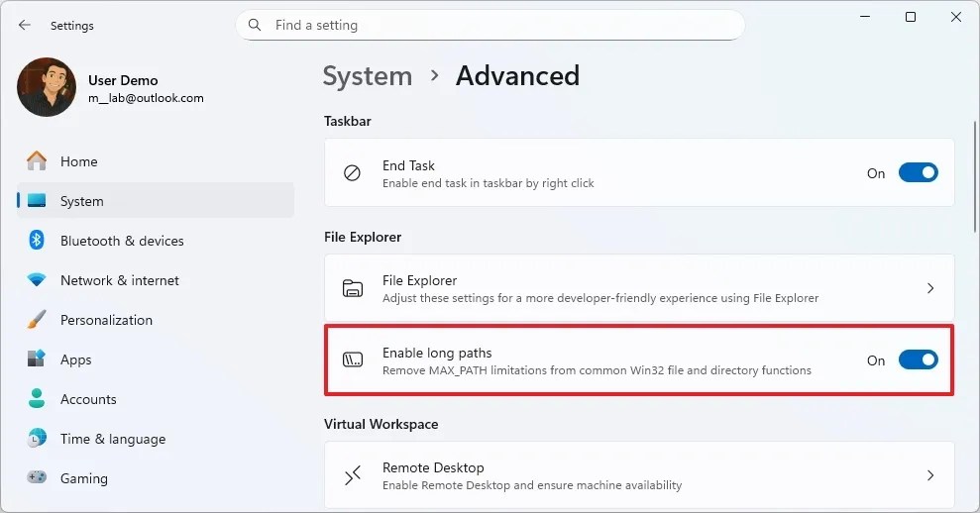Click the System monitor icon in sidebar
Screen dimensions: 980x513
pos(37,201)
